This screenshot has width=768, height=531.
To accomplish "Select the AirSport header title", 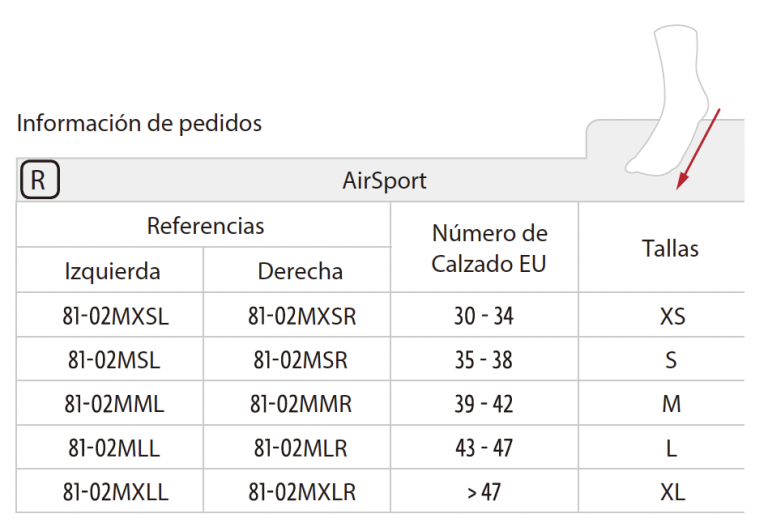I will click(384, 181).
